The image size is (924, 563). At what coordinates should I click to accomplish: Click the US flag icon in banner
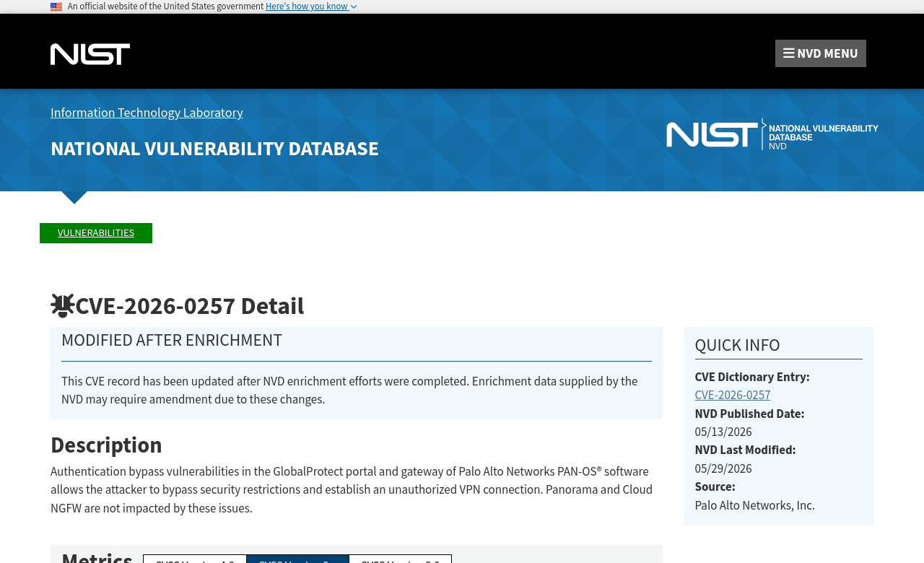click(56, 6)
